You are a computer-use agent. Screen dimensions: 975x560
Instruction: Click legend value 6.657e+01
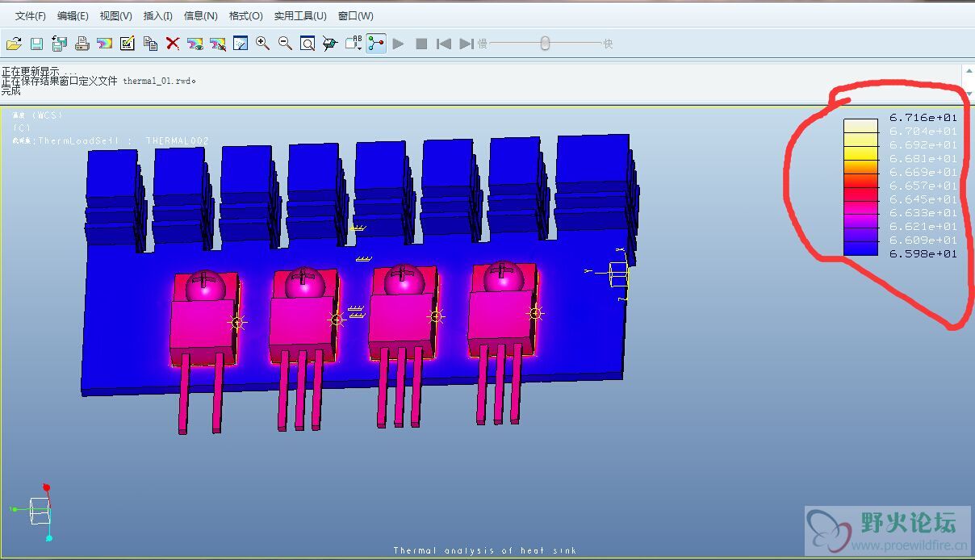(923, 186)
